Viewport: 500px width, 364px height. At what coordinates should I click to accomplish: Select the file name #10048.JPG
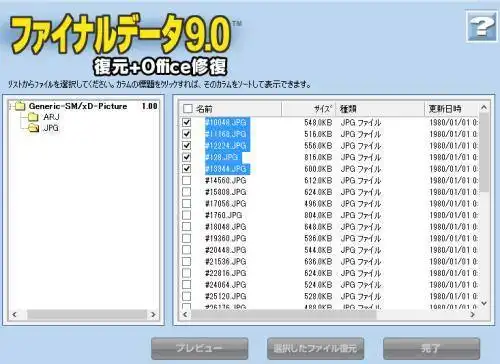tap(226, 122)
